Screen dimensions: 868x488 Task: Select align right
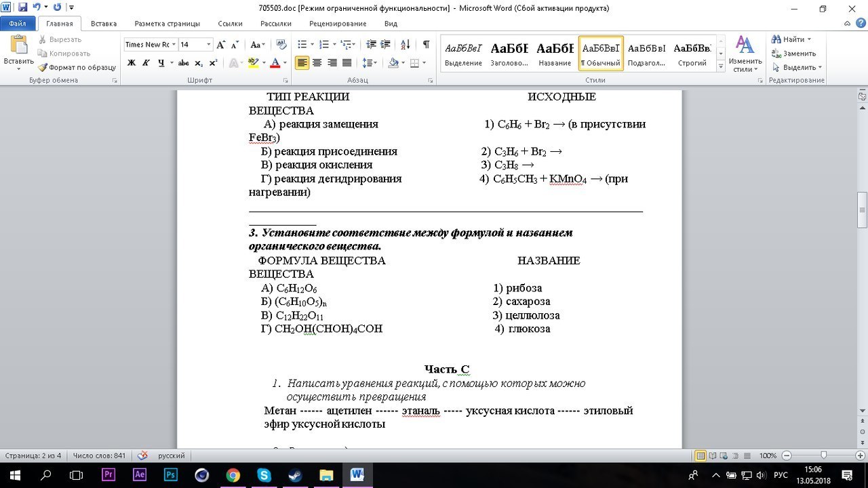332,63
